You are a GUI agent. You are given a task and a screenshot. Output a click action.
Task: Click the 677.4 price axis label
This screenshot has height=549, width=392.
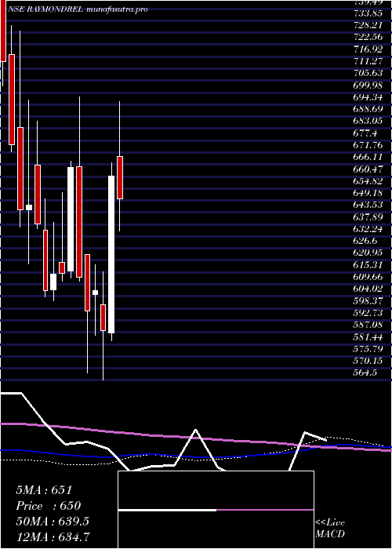pos(365,133)
